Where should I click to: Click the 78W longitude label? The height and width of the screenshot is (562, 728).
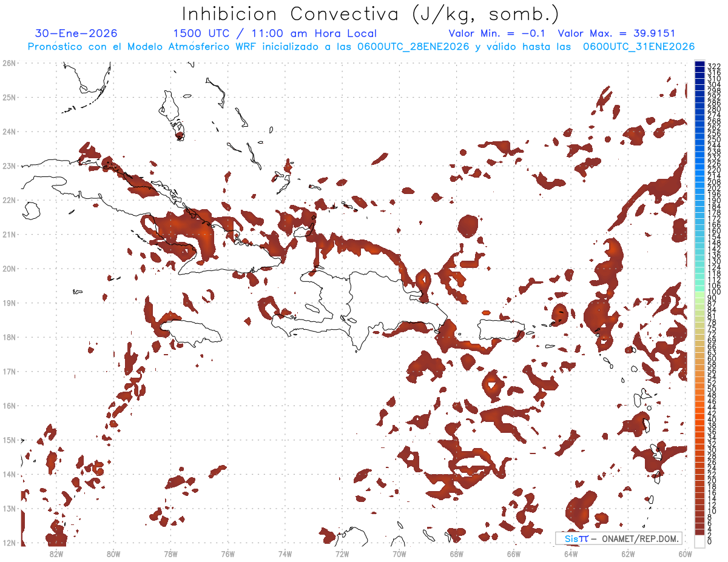pyautogui.click(x=170, y=554)
